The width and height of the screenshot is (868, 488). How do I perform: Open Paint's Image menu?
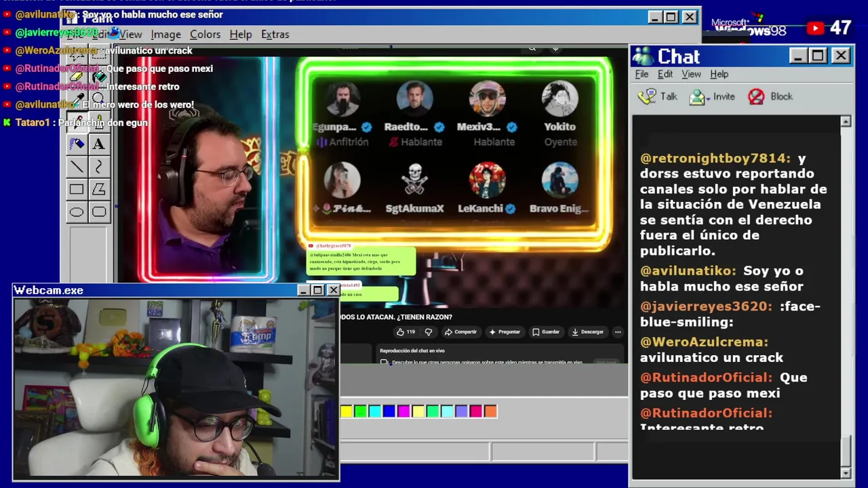click(x=165, y=34)
